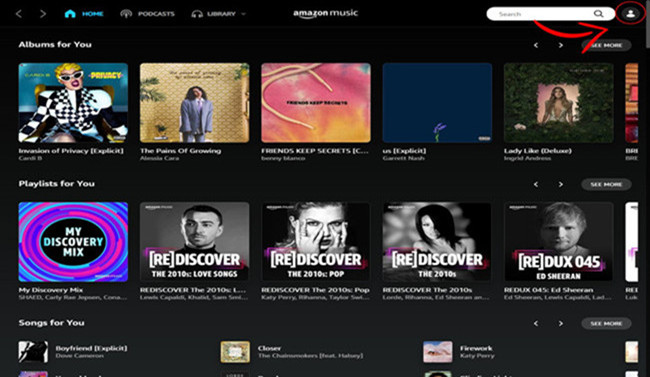
Task: Click The Chainsmokers artist text
Action: coord(310,355)
